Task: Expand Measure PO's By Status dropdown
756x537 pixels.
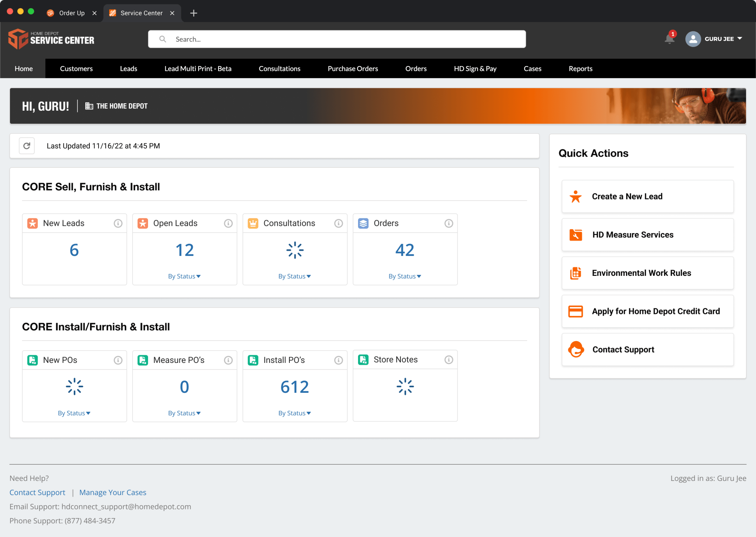Action: [x=184, y=413]
